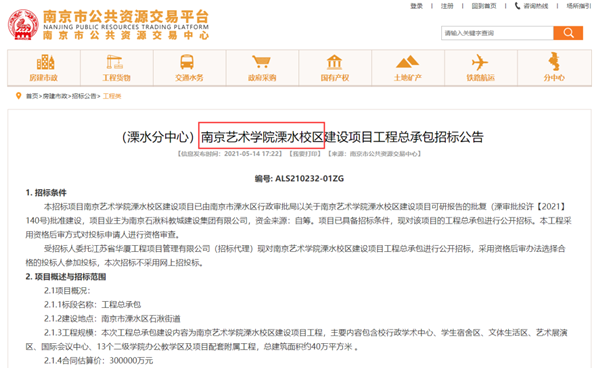600x368 pixels.
Task: Click the 我要打印 print link
Action: click(x=305, y=154)
